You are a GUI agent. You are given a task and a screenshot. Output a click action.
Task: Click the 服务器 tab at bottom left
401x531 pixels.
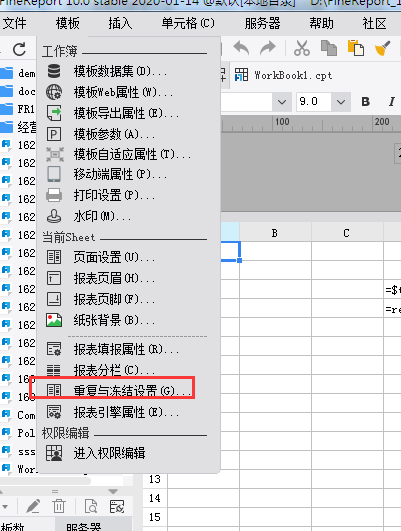tap(84, 527)
